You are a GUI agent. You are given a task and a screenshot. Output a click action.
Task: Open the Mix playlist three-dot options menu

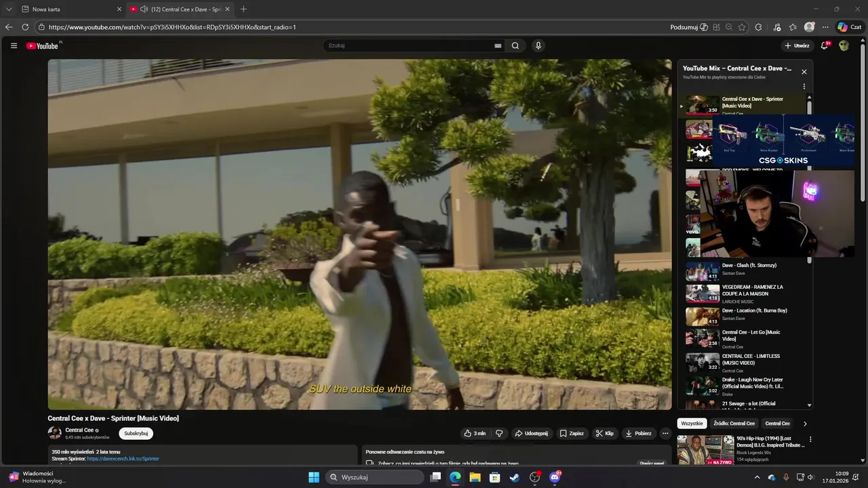tap(804, 87)
